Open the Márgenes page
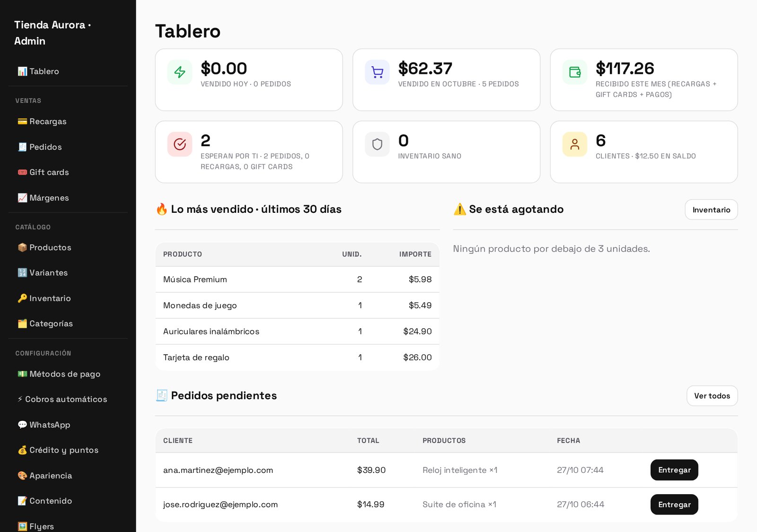The image size is (757, 532). pyautogui.click(x=68, y=198)
